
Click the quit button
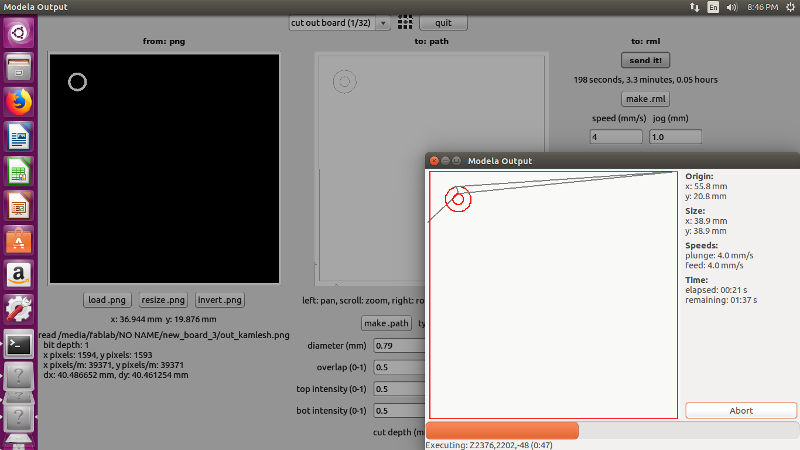coord(443,23)
